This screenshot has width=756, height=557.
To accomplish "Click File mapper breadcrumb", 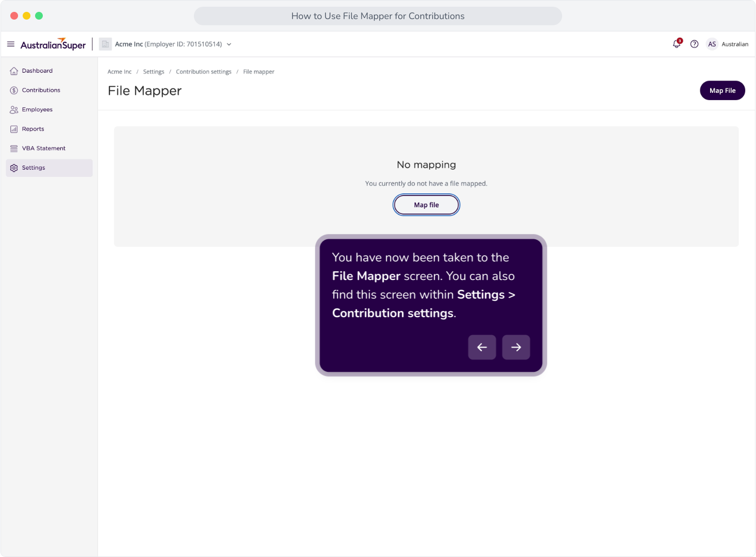I will pyautogui.click(x=259, y=72).
